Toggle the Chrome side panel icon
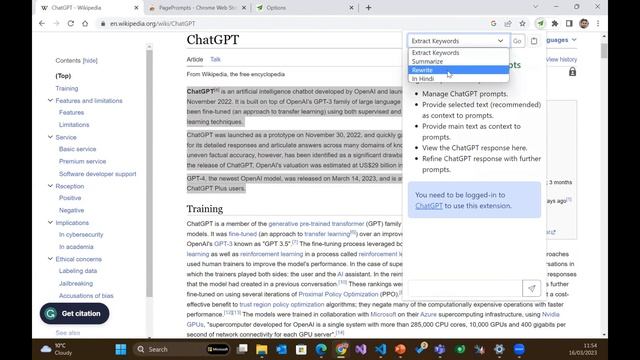Image resolution: width=640 pixels, height=360 pixels. pos(569,24)
